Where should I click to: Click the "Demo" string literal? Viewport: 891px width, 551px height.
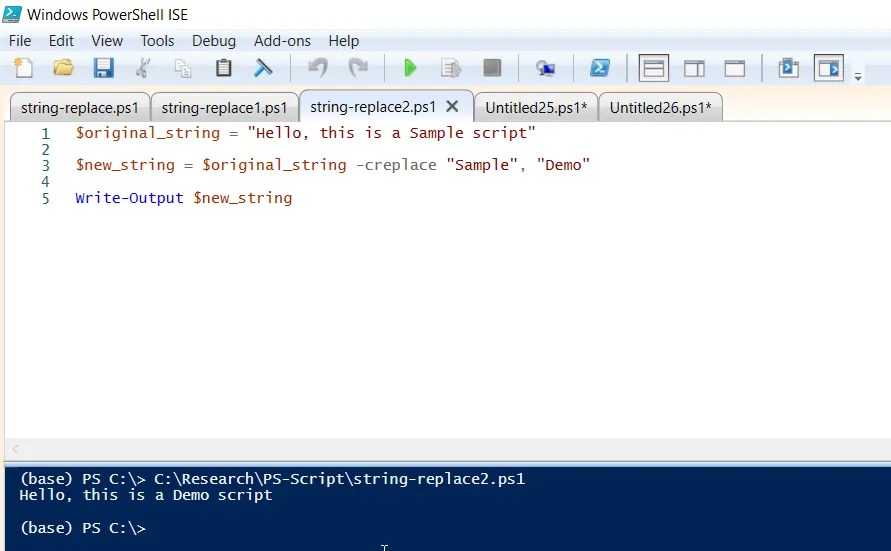(563, 165)
